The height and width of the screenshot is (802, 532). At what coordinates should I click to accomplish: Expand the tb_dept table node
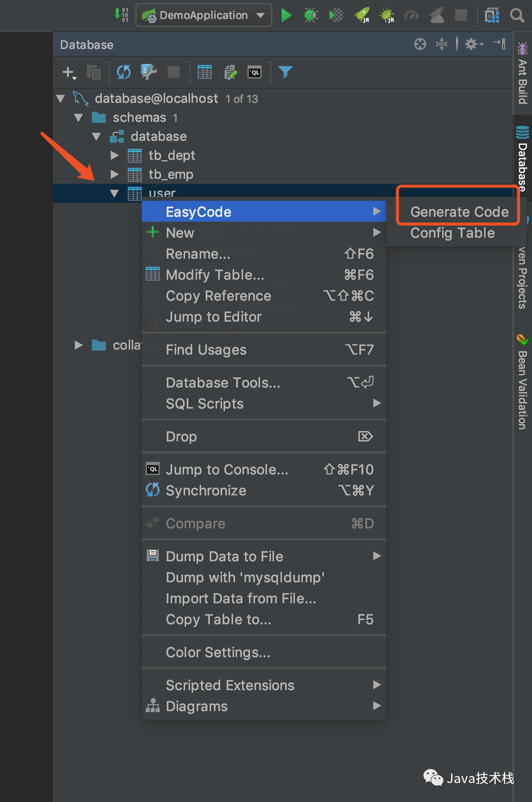pos(115,155)
